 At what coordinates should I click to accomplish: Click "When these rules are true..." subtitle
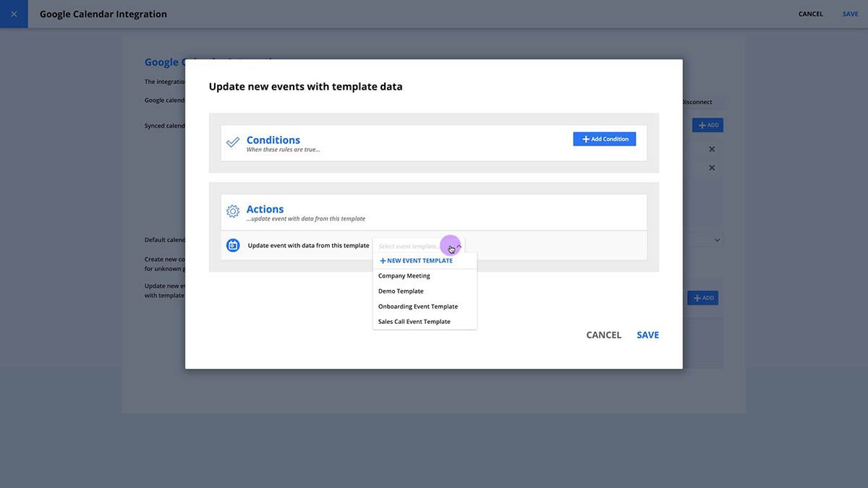pyautogui.click(x=283, y=150)
